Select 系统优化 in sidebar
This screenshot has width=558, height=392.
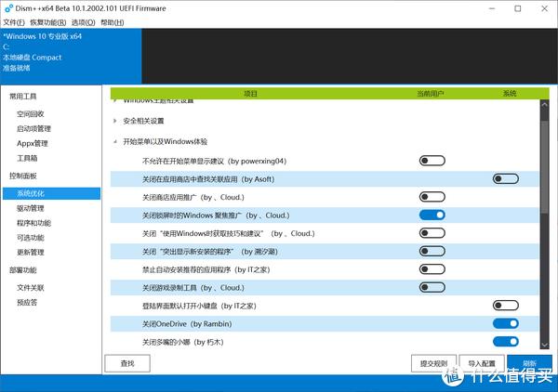51,193
